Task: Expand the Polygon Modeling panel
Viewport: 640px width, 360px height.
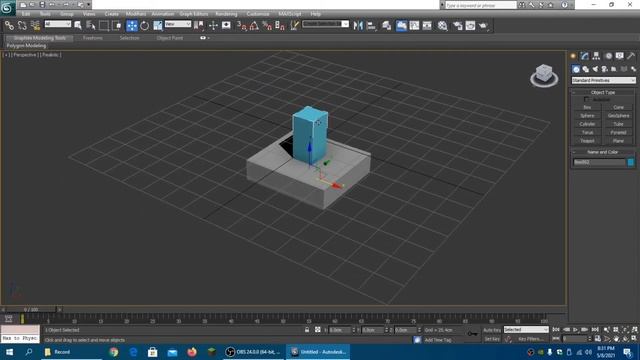Action: [27, 46]
